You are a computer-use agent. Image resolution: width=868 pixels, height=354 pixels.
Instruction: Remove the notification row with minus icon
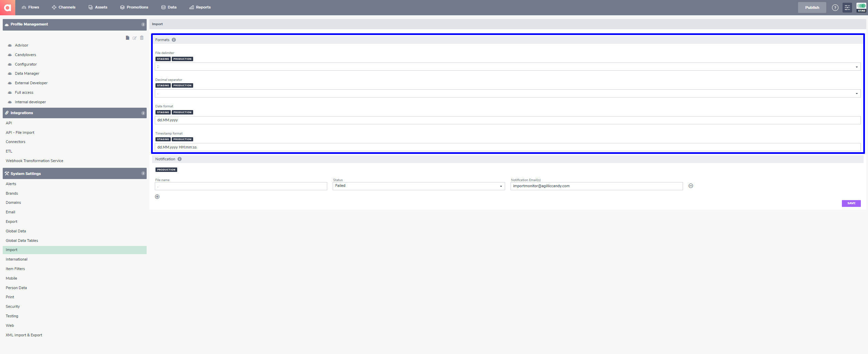click(x=691, y=186)
